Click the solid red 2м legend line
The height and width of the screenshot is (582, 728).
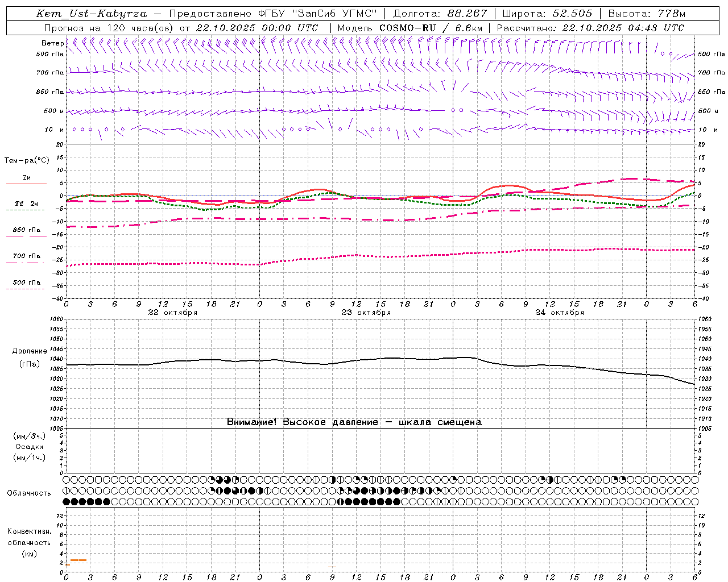point(26,184)
